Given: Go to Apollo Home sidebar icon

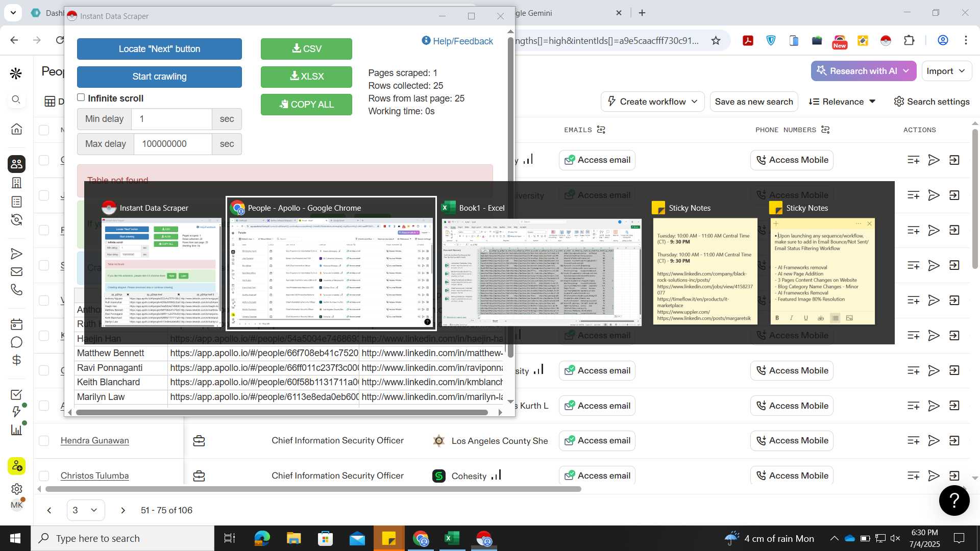Looking at the screenshot, I should click(x=16, y=129).
